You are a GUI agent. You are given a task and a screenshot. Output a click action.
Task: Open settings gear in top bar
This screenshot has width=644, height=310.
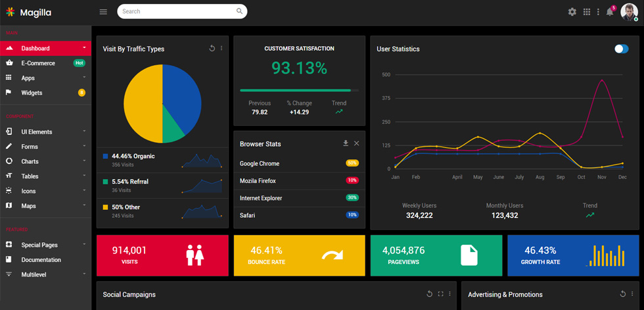[572, 12]
